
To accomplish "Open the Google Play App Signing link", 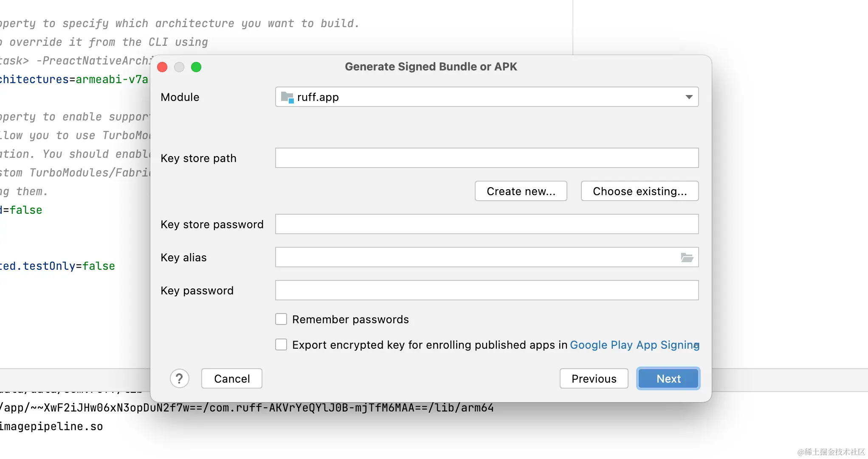I will click(634, 345).
